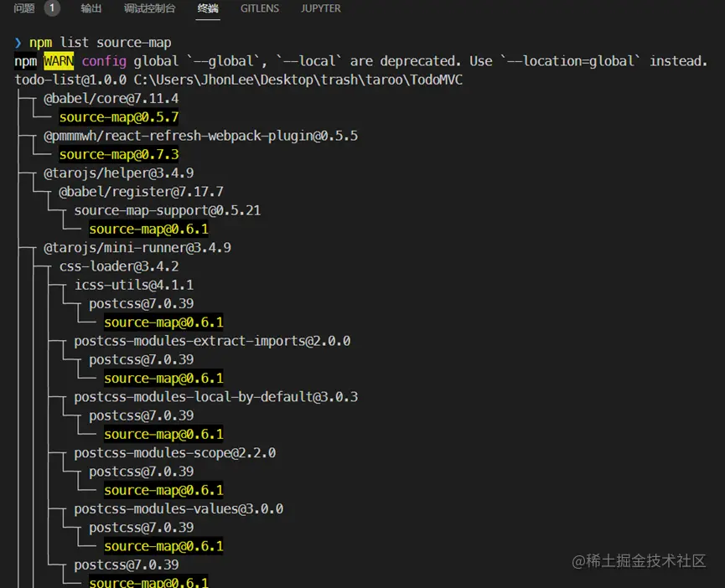This screenshot has width=725, height=588.
Task: Click @pmmmwh/react-refresh-webpack-plugin@0.5.5 entry
Action: (200, 136)
